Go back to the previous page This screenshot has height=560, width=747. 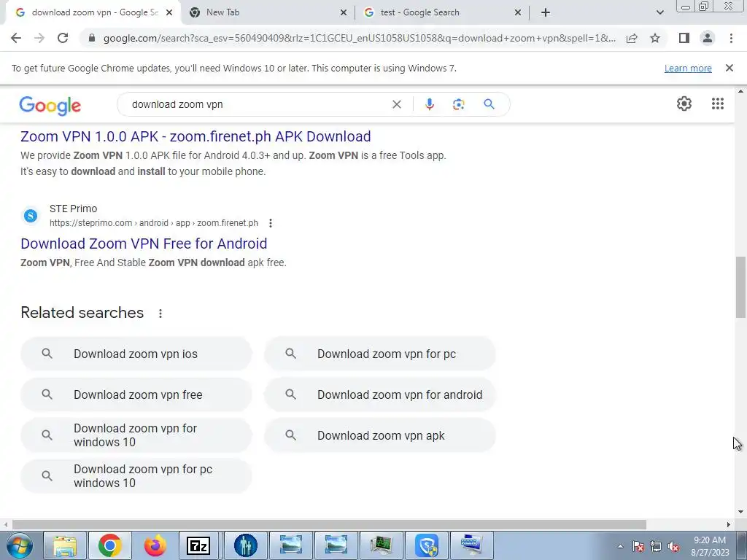pyautogui.click(x=16, y=38)
